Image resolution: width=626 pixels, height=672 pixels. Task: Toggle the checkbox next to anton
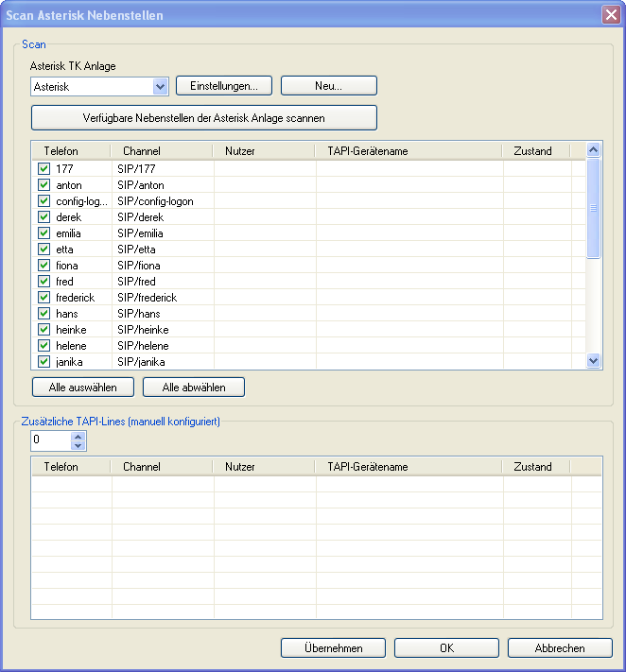(43, 185)
